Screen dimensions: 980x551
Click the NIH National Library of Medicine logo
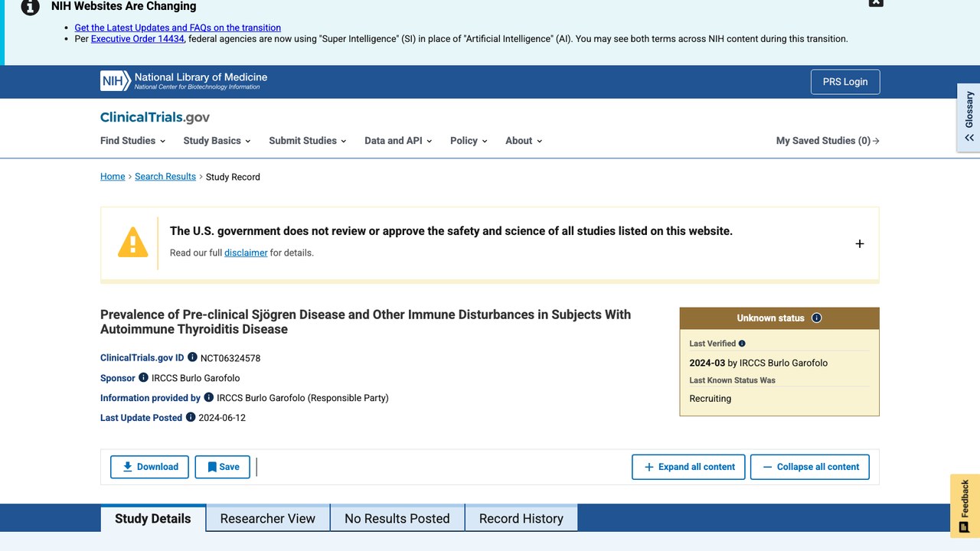[184, 81]
